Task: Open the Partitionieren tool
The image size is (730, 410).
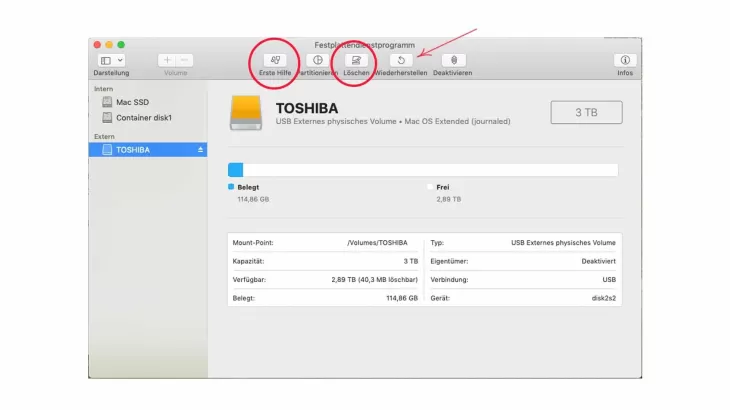Action: coord(317,61)
